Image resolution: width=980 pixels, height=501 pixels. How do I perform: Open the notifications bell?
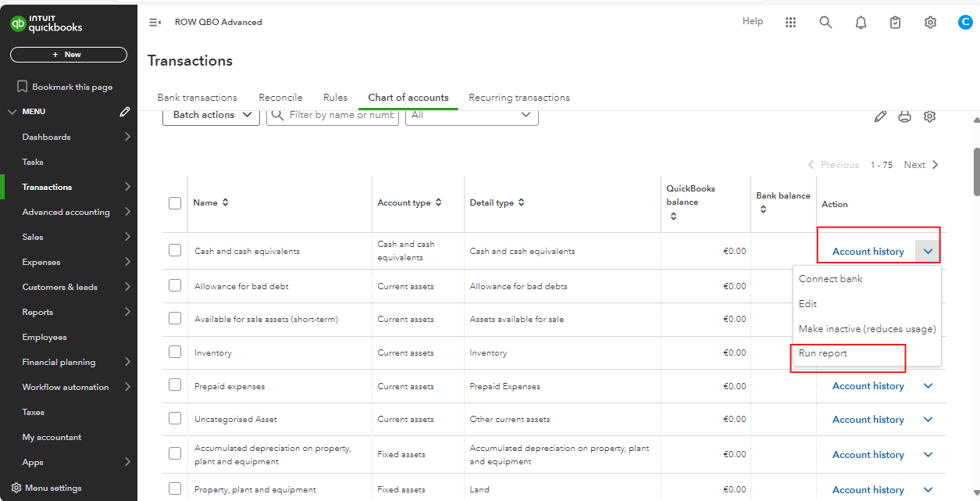coord(861,23)
